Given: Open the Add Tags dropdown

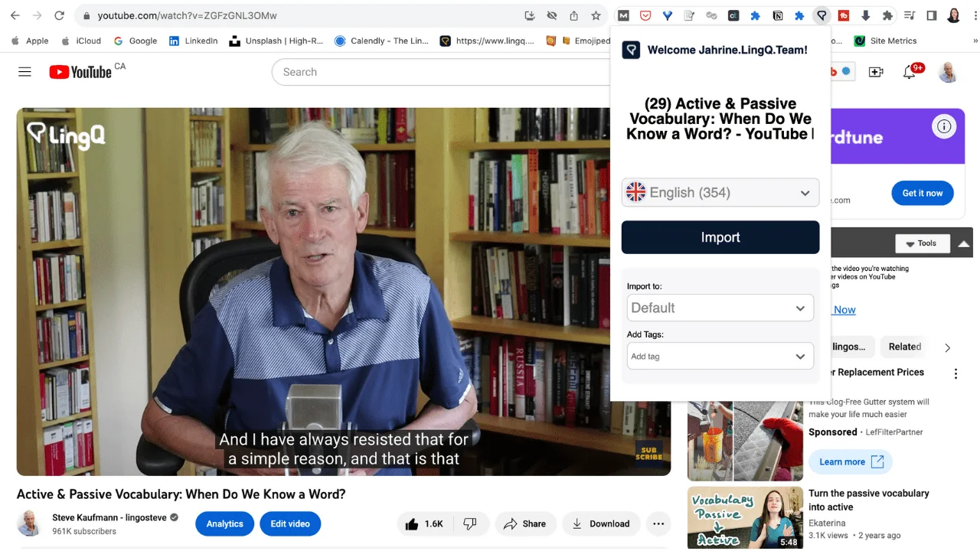Looking at the screenshot, I should (720, 356).
